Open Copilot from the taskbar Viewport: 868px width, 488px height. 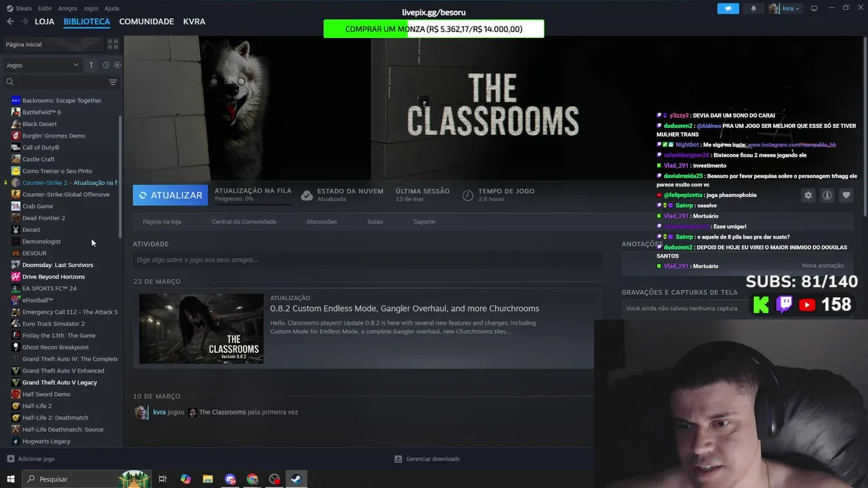pyautogui.click(x=185, y=479)
